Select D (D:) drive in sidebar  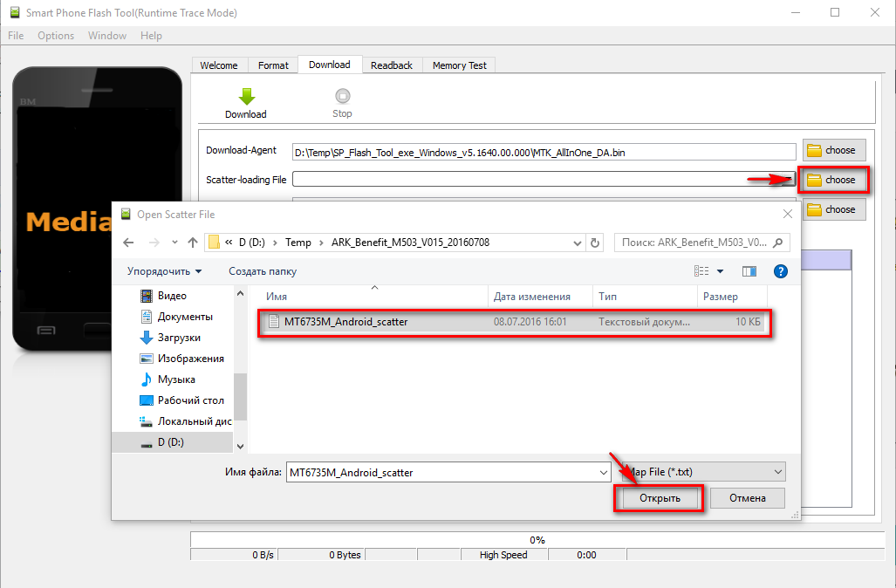click(x=170, y=442)
